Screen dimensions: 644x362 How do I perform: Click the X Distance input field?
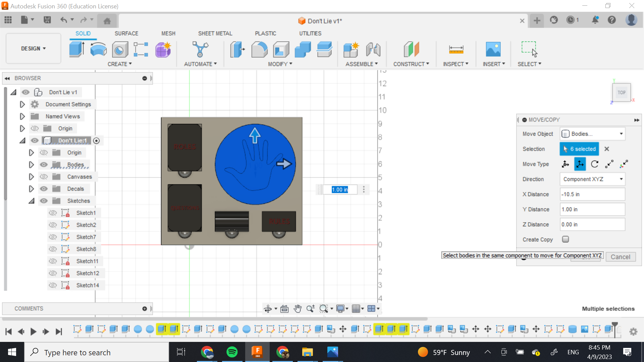click(592, 194)
